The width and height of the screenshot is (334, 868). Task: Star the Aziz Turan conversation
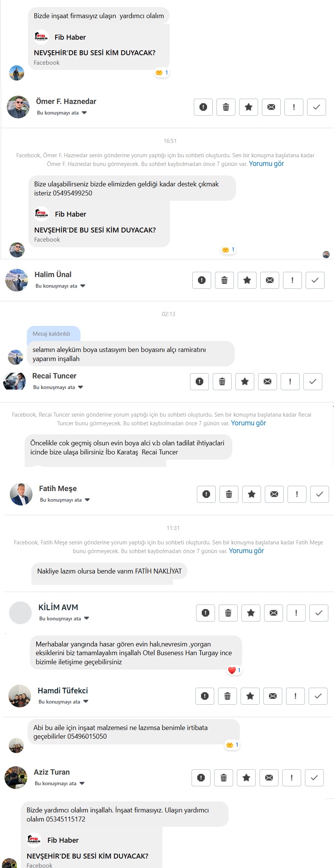[x=246, y=778]
